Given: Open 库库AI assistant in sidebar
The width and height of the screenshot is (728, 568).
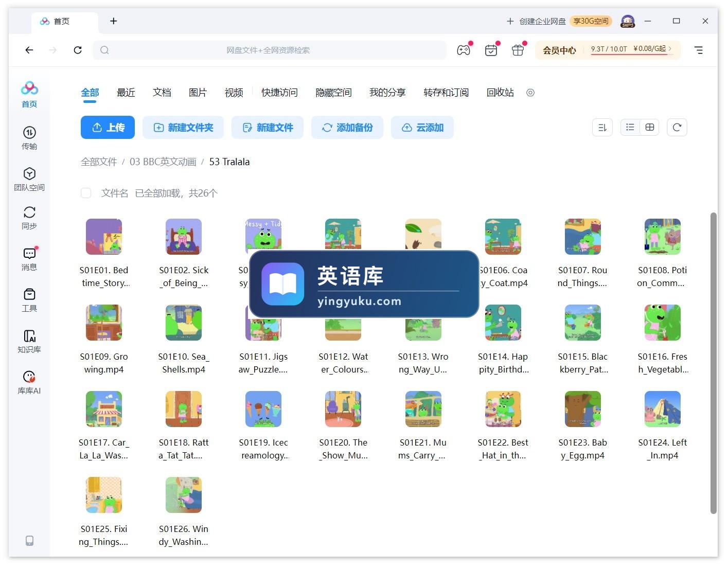Looking at the screenshot, I should pyautogui.click(x=29, y=382).
